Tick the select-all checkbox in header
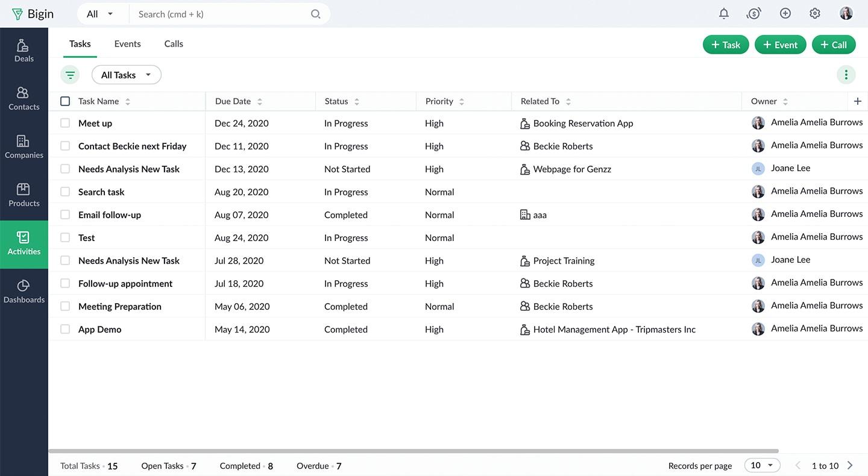868x476 pixels. click(65, 101)
